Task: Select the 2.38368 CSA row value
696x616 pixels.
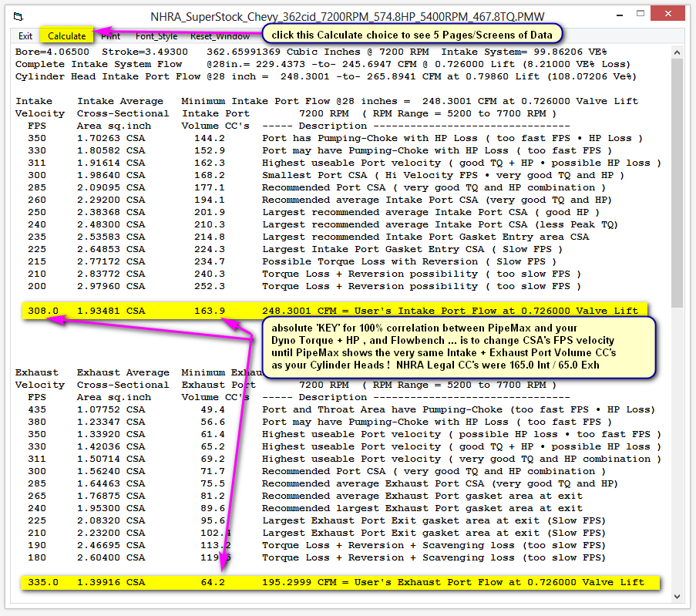Action: 111,212
